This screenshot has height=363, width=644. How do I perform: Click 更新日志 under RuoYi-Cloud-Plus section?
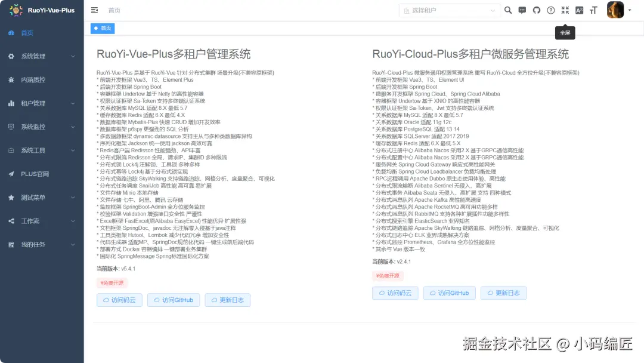coord(503,293)
